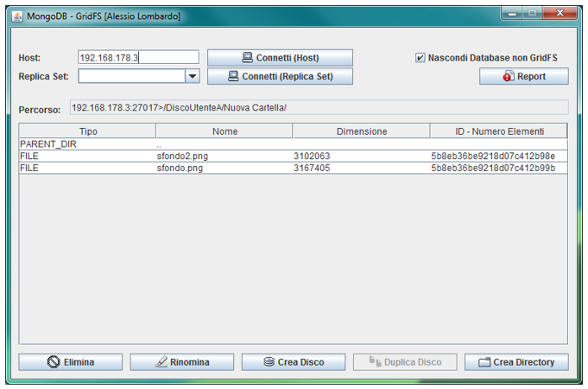This screenshot has height=389, width=588.
Task: Click the size value 3167405
Action: (x=312, y=168)
